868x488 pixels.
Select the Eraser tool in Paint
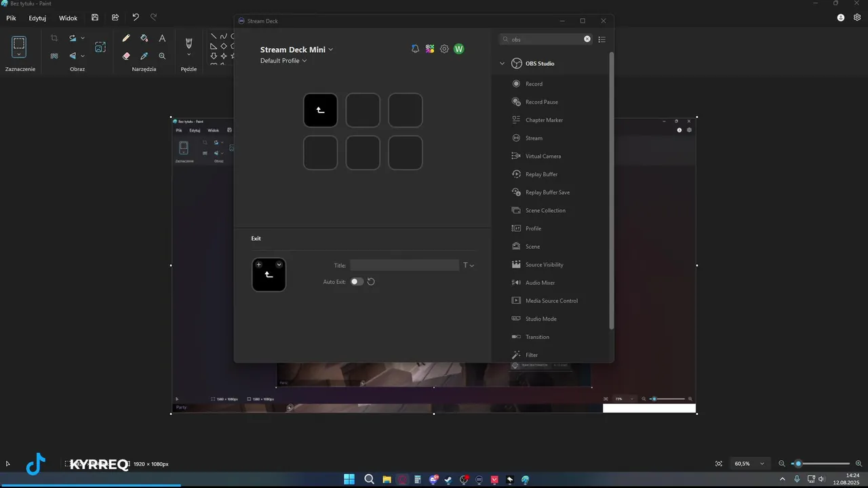(x=126, y=56)
